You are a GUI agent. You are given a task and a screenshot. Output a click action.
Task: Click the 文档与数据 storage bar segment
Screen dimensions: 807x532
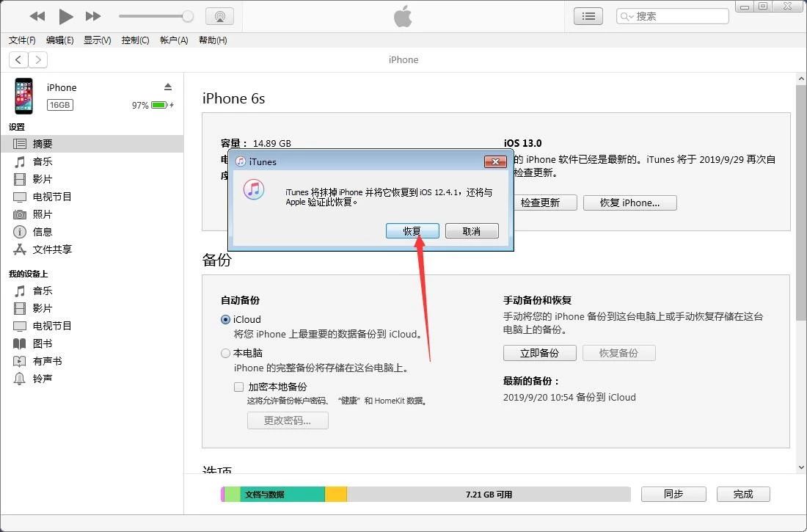282,495
